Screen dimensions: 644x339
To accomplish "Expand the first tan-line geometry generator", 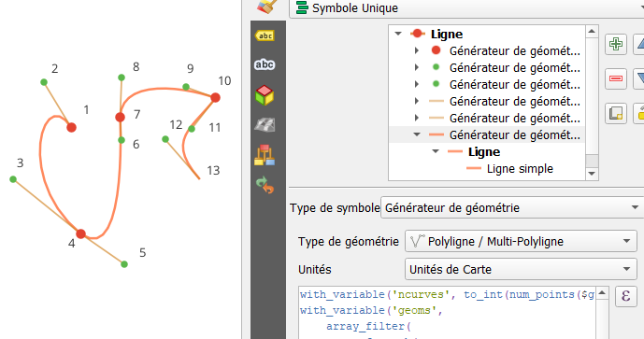I will (x=417, y=101).
